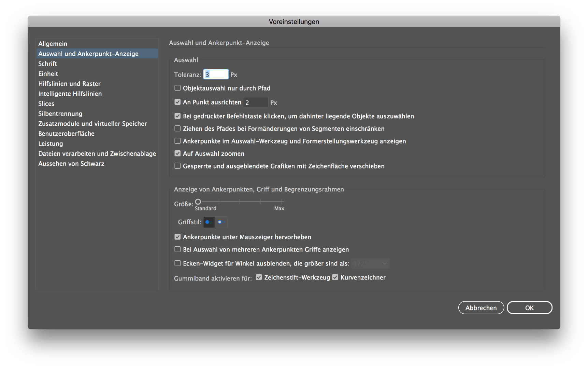Click the An Punkt ausrichten pixel field
The height and width of the screenshot is (369, 588).
pos(256,102)
